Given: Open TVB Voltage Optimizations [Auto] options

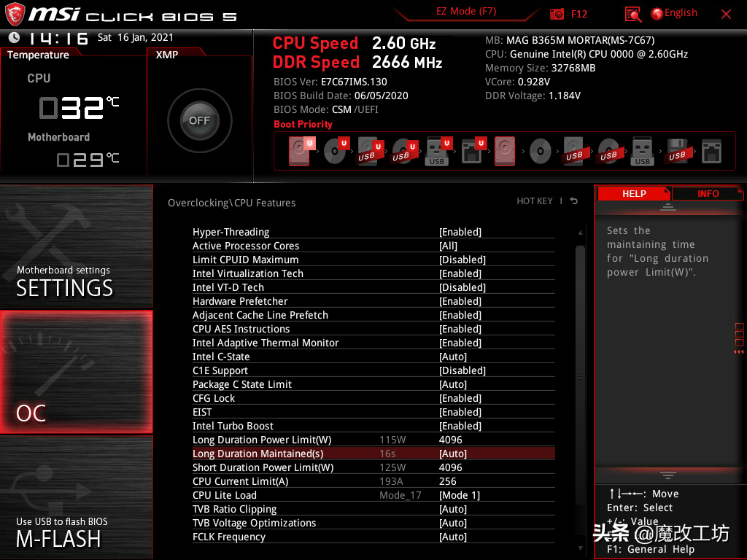Looking at the screenshot, I should pos(452,523).
